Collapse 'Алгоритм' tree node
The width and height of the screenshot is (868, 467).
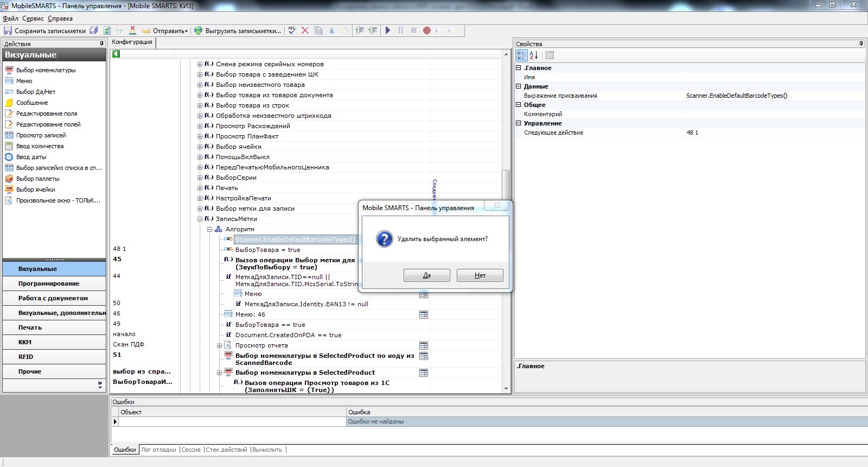[x=209, y=229]
